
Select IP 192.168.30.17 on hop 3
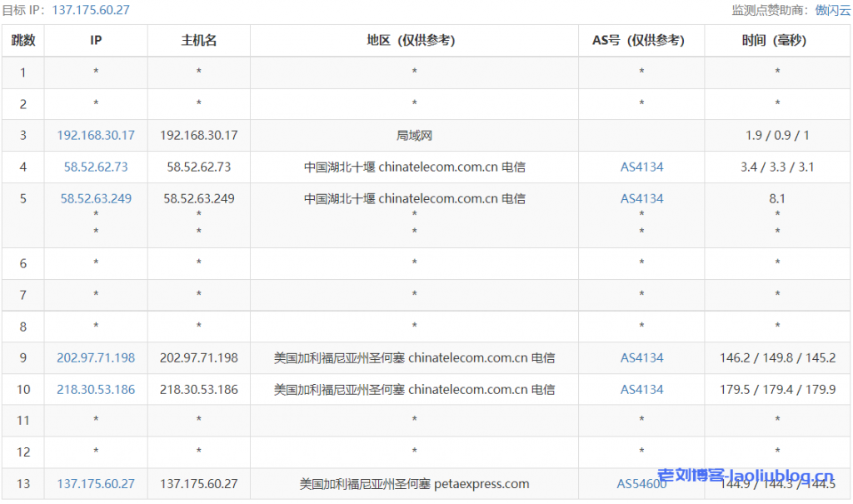95,135
